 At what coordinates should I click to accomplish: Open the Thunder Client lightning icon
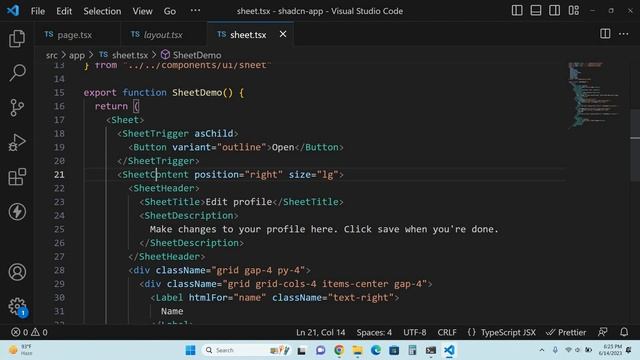click(17, 212)
